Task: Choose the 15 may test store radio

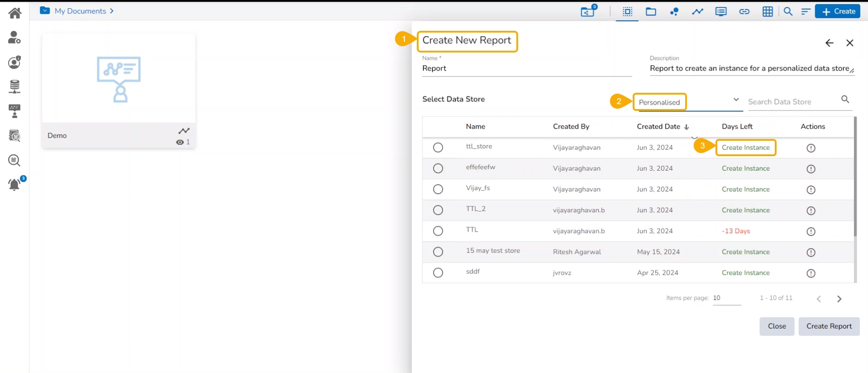Action: pos(438,252)
